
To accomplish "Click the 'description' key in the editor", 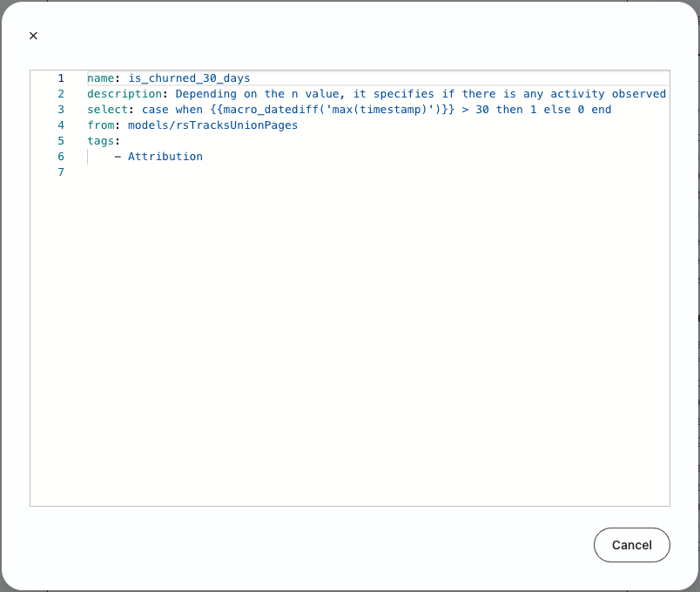I will [125, 94].
